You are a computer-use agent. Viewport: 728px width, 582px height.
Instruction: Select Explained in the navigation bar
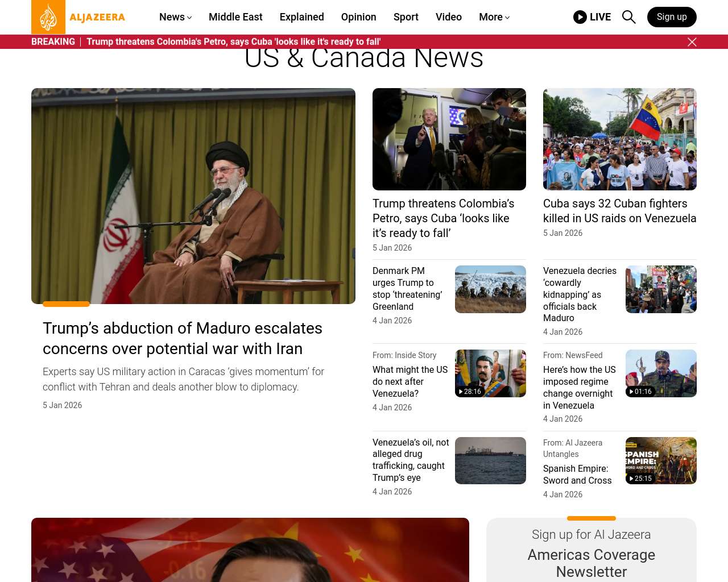pyautogui.click(x=301, y=17)
